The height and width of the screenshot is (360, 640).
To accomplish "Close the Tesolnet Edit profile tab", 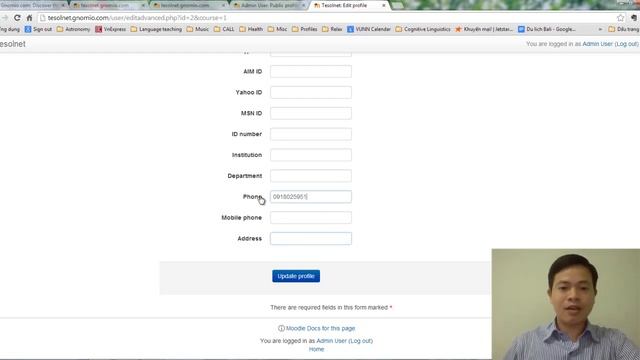I will (x=383, y=6).
